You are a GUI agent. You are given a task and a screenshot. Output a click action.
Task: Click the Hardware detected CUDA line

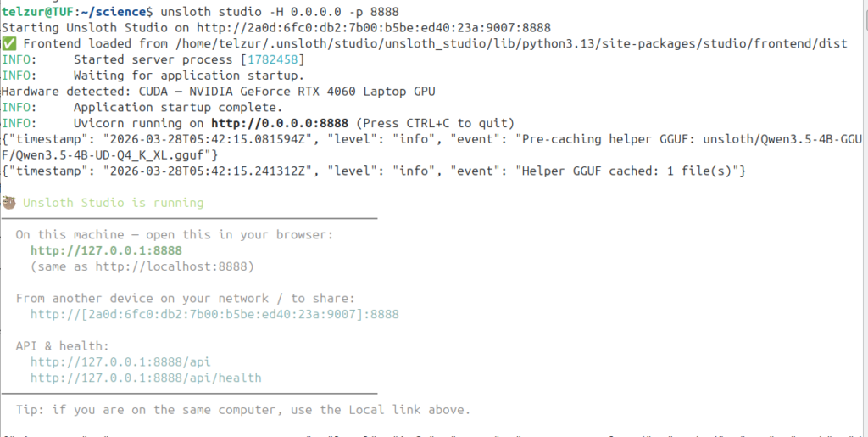coord(218,92)
